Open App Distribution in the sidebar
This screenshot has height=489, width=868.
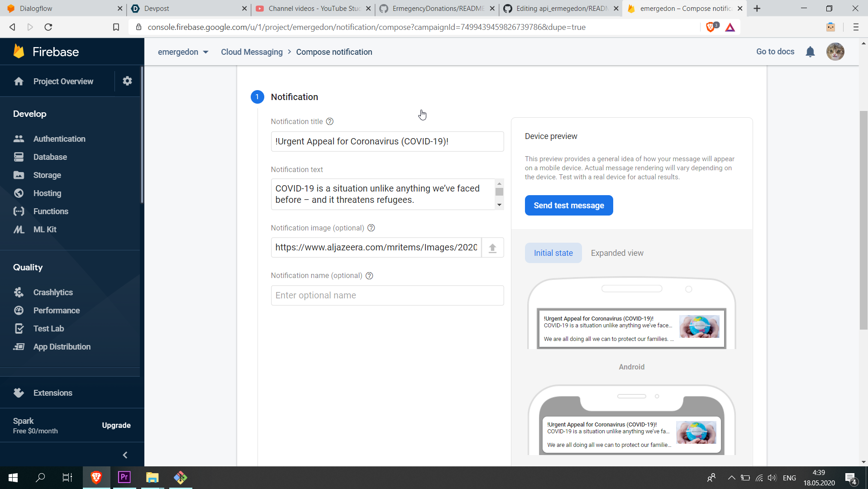point(62,347)
